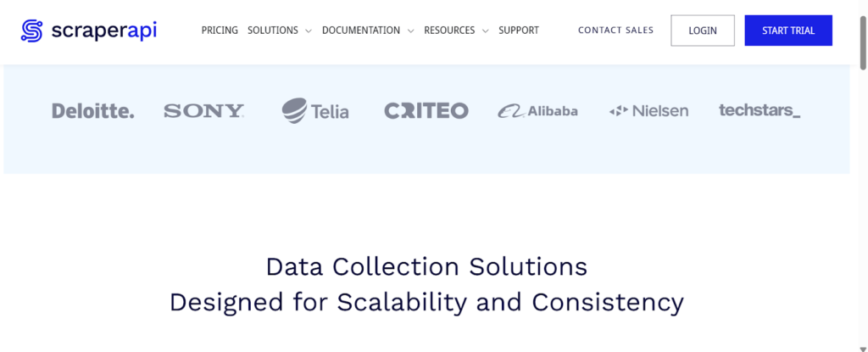
Task: Click the Sony logo
Action: pyautogui.click(x=203, y=111)
